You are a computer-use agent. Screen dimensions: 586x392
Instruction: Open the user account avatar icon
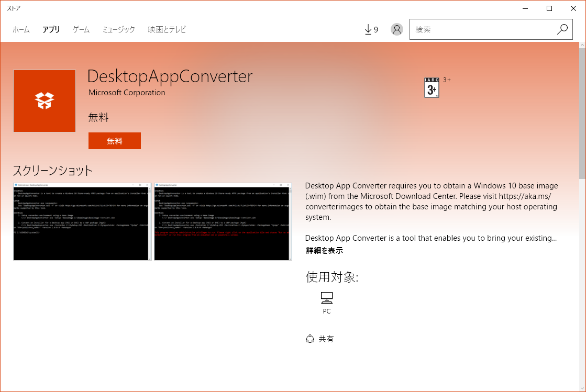397,30
